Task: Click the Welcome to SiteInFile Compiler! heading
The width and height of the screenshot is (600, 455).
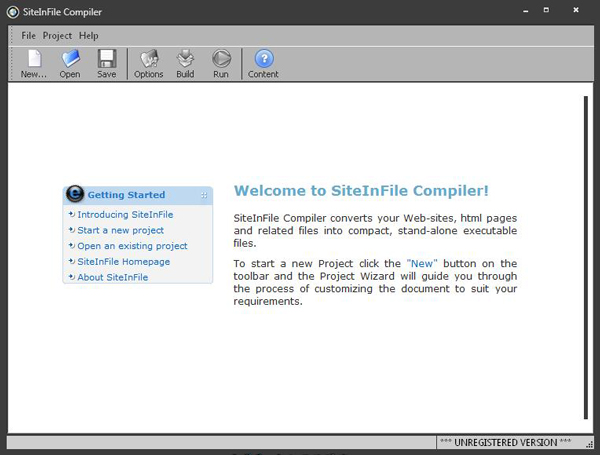Action: pyautogui.click(x=361, y=191)
